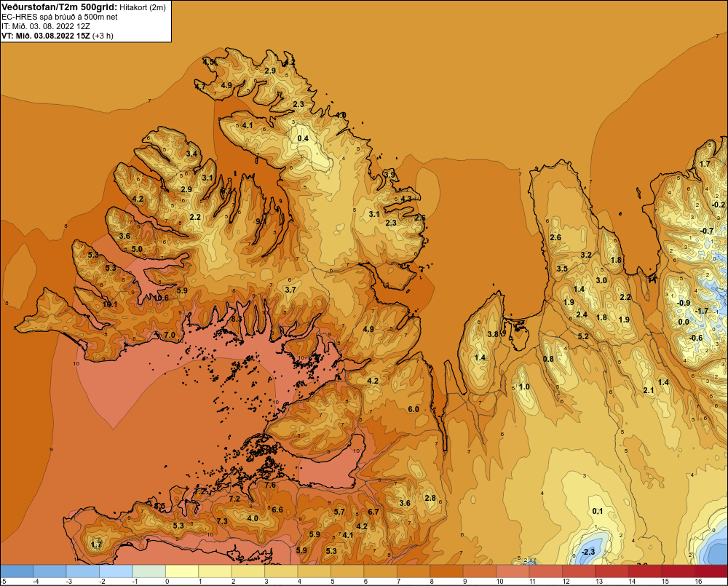Viewport: 728px width, 586px height.
Task: Click the '4.7' temperature value
Action: 199,87
